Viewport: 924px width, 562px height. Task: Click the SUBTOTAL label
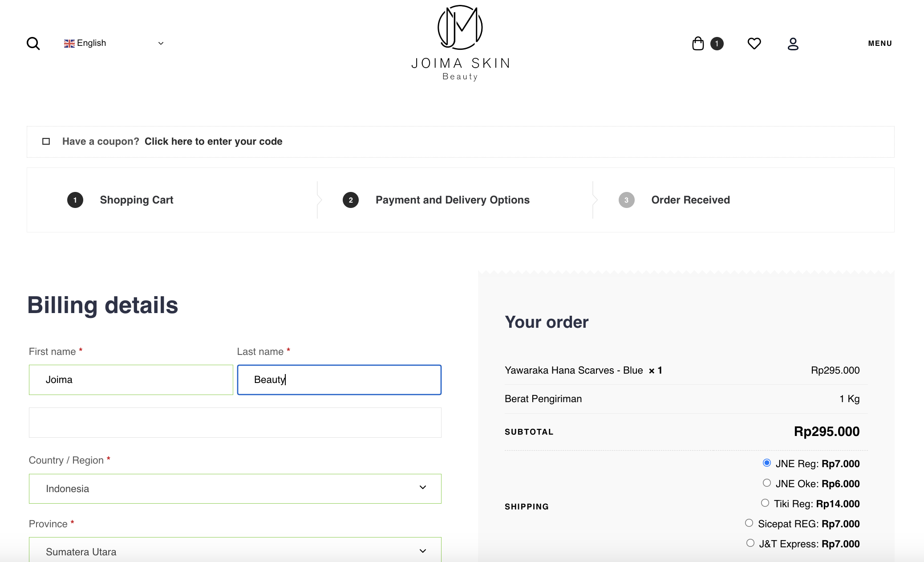tap(529, 432)
